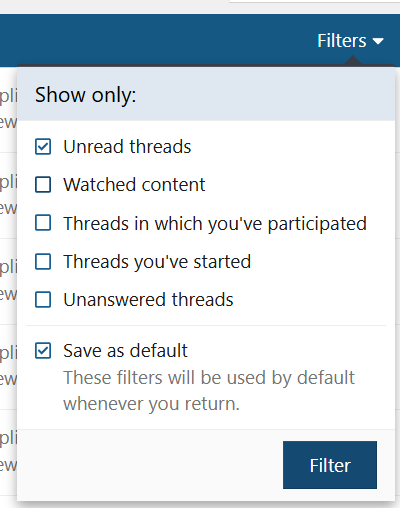Enable the Unanswered threads checkbox
Viewport: 400px width, 508px height.
(43, 299)
